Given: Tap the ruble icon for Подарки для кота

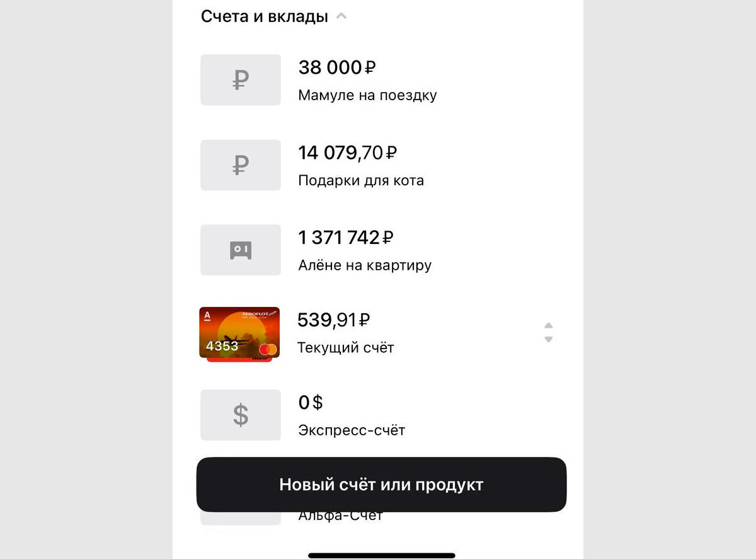Looking at the screenshot, I should 241,165.
